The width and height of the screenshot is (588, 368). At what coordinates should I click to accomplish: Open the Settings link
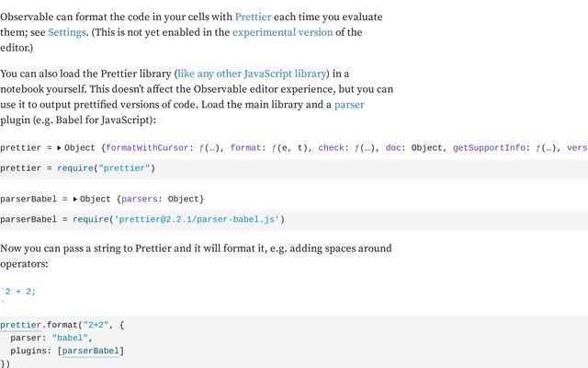tap(67, 32)
